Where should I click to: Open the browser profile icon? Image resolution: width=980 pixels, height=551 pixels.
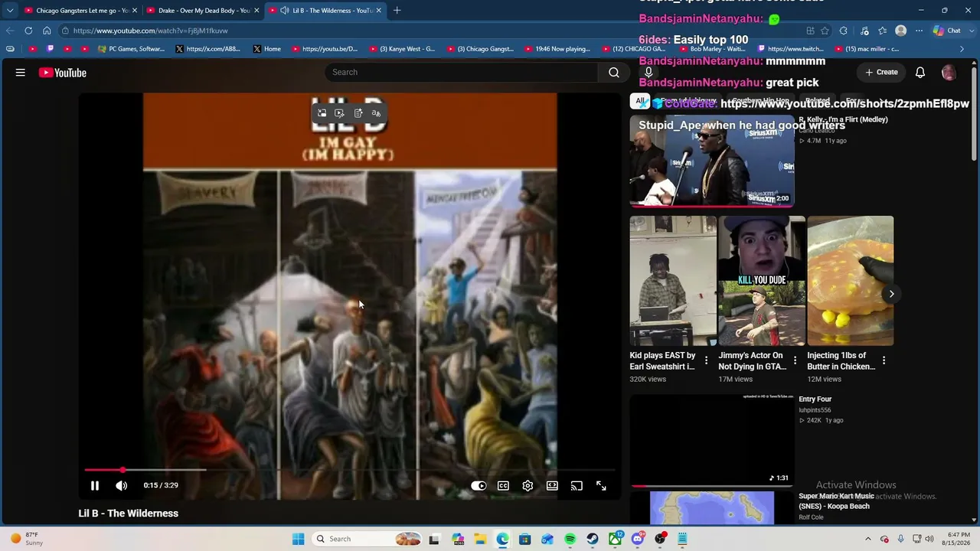click(901, 31)
